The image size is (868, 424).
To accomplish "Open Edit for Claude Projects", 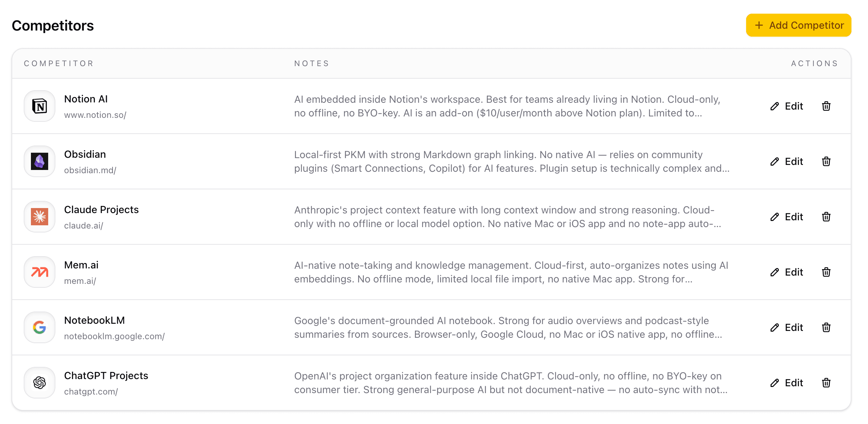I will pos(787,217).
